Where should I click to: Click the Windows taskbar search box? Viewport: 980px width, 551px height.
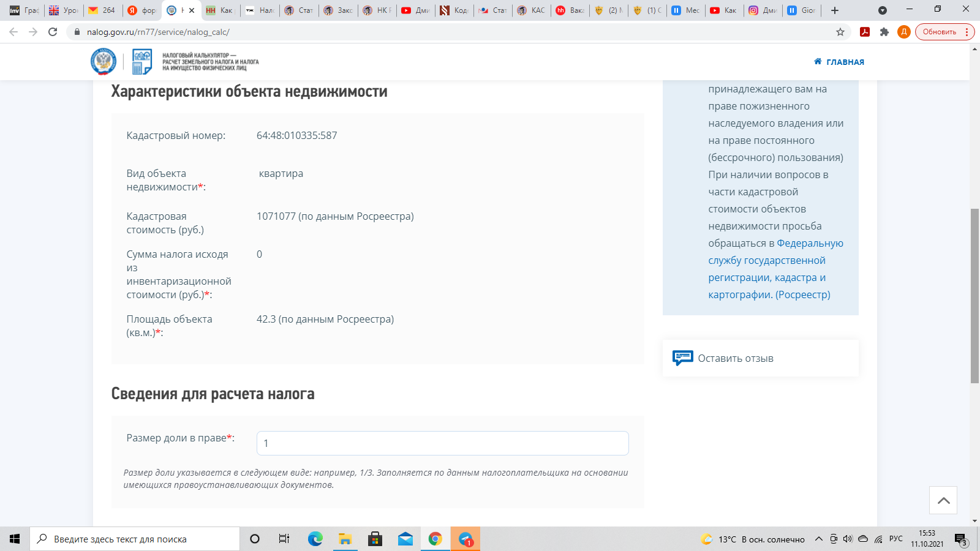coord(135,539)
